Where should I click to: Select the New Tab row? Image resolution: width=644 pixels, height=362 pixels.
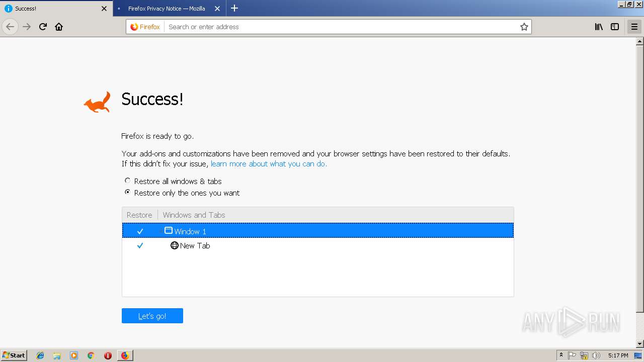tap(317, 245)
